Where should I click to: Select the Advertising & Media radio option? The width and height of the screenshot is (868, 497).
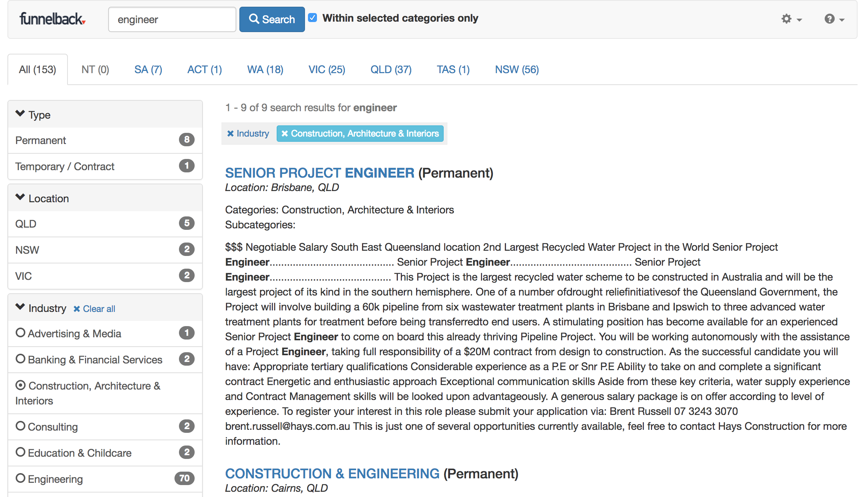21,333
